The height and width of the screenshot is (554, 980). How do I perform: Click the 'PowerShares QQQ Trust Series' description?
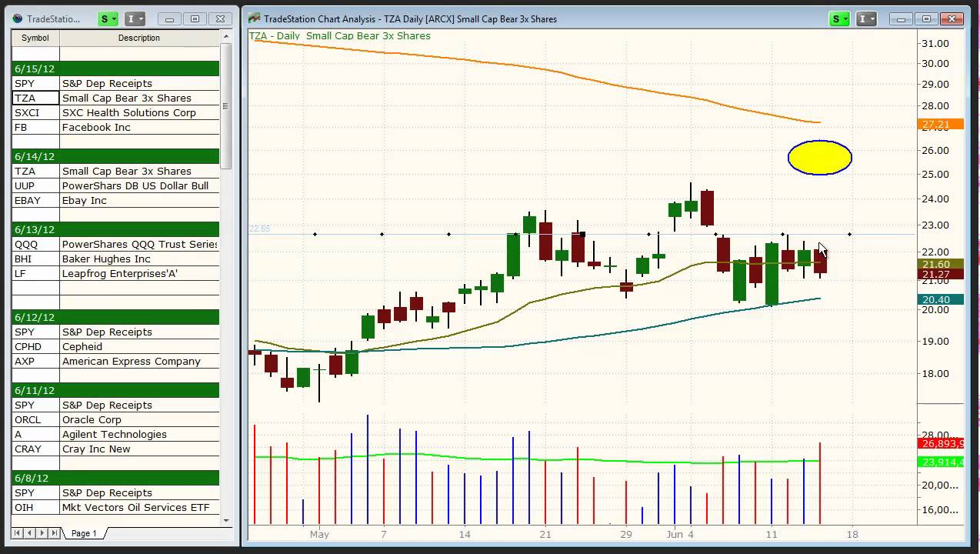140,244
